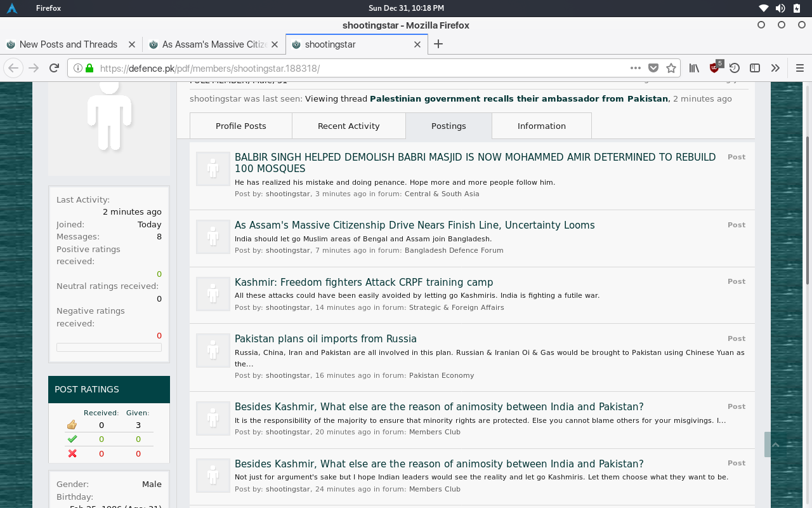Image resolution: width=812 pixels, height=508 pixels.
Task: Bookmark this page with star icon
Action: click(671, 68)
